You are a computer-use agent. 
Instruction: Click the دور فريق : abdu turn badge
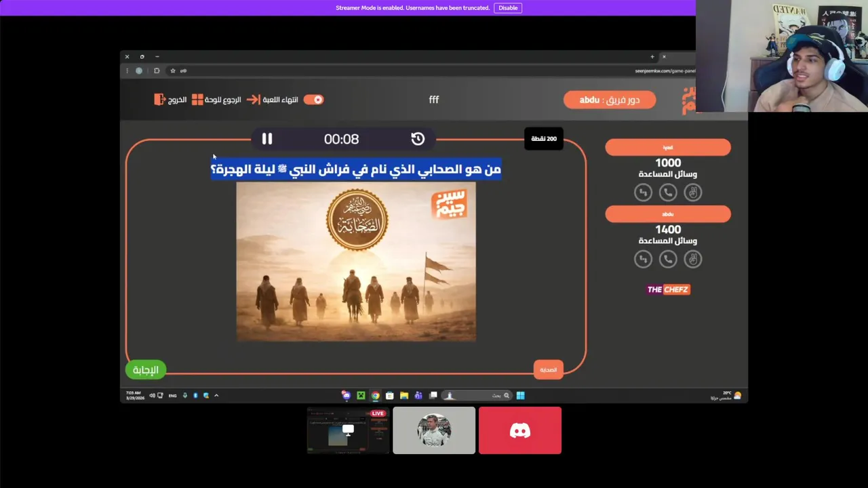click(x=610, y=100)
